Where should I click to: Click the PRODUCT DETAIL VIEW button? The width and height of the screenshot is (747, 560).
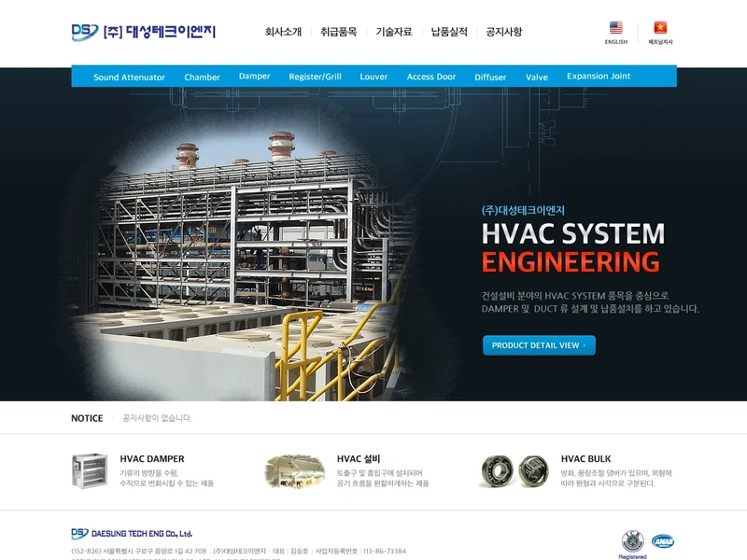[x=539, y=344]
